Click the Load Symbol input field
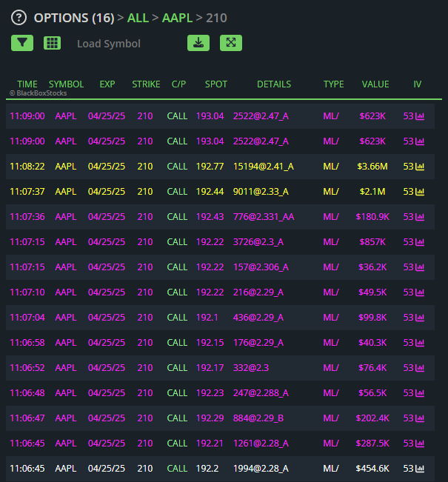The width and height of the screenshot is (448, 482). pyautogui.click(x=109, y=44)
